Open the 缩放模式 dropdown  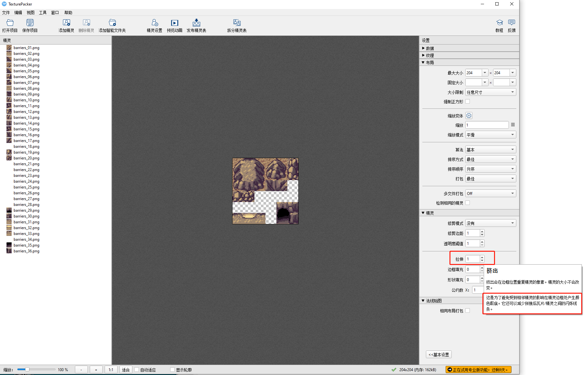[490, 135]
